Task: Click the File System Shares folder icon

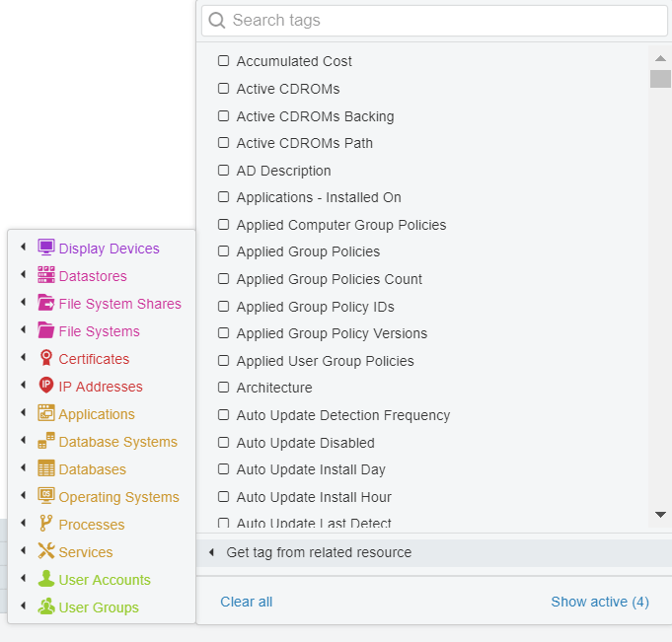Action: (45, 303)
